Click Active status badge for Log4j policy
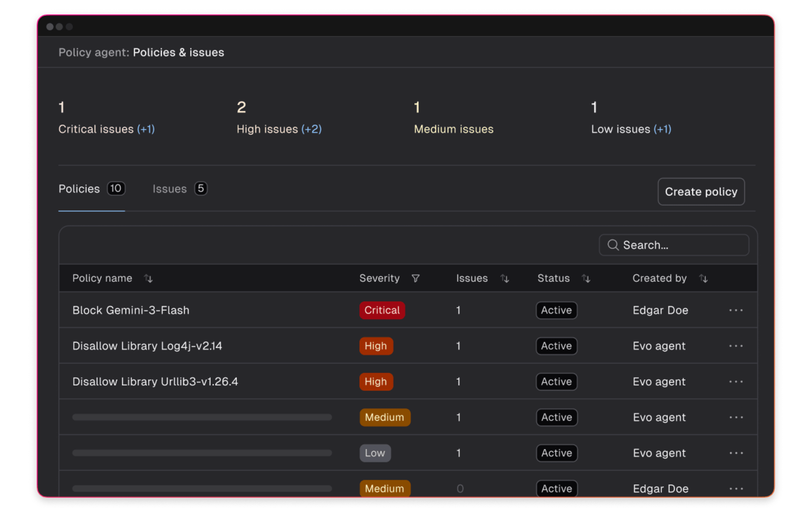 point(556,346)
